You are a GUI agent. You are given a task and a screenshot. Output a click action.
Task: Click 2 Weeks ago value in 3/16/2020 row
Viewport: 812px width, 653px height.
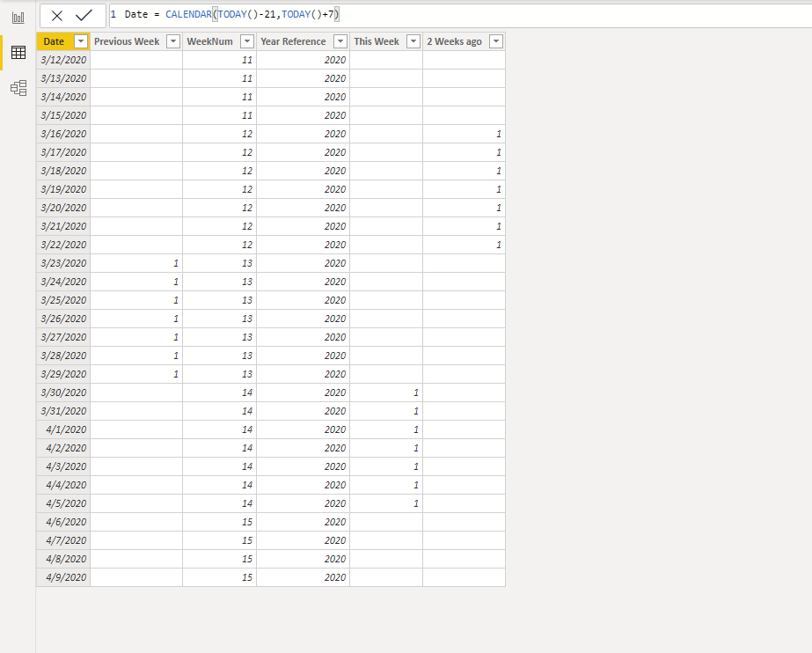(464, 134)
